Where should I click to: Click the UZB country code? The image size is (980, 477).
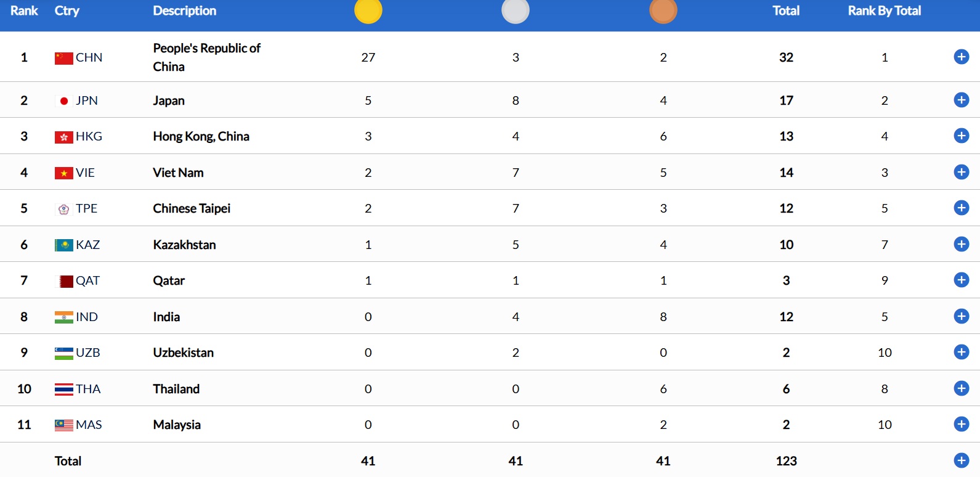click(88, 353)
